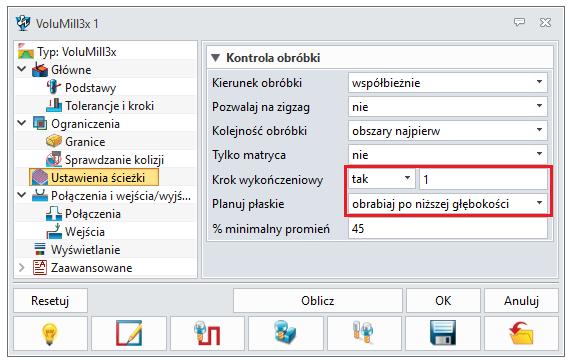Click the Tylko matryca label
Image resolution: width=571 pixels, height=364 pixels.
click(249, 155)
